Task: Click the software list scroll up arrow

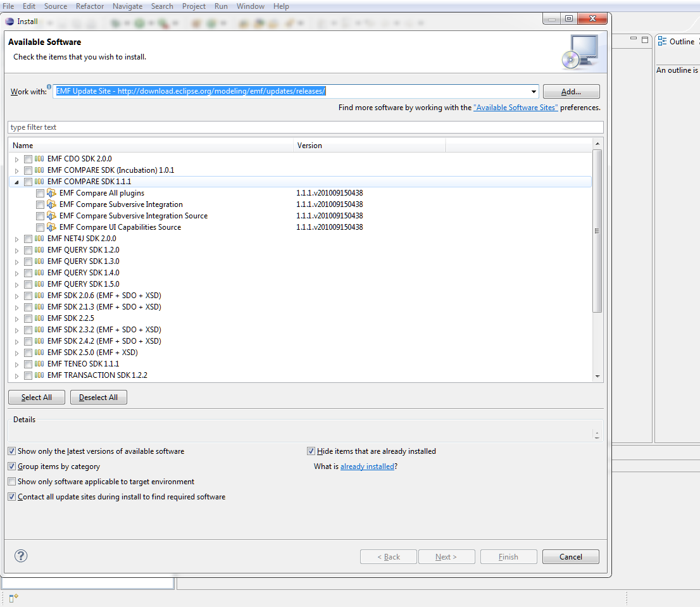Action: [x=597, y=143]
